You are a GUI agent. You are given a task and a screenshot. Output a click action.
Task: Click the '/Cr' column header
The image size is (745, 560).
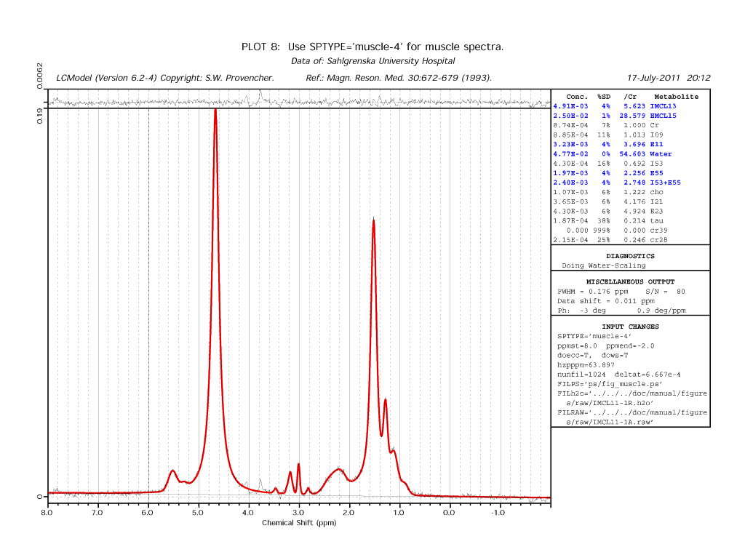[x=630, y=97]
